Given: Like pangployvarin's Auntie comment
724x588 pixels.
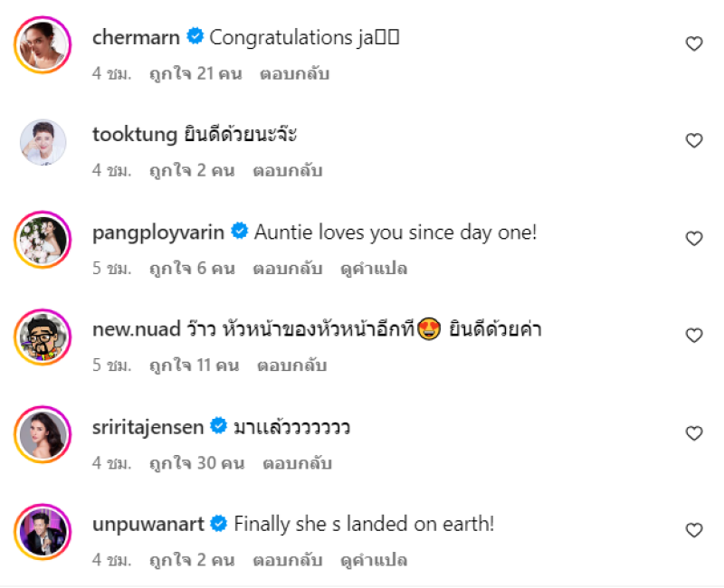Looking at the screenshot, I should [694, 239].
